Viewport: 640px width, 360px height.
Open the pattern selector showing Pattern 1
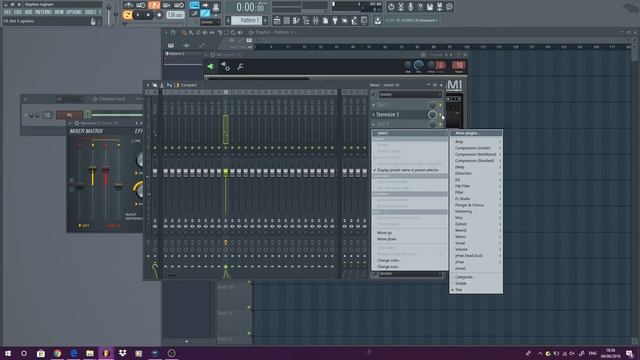pyautogui.click(x=248, y=20)
